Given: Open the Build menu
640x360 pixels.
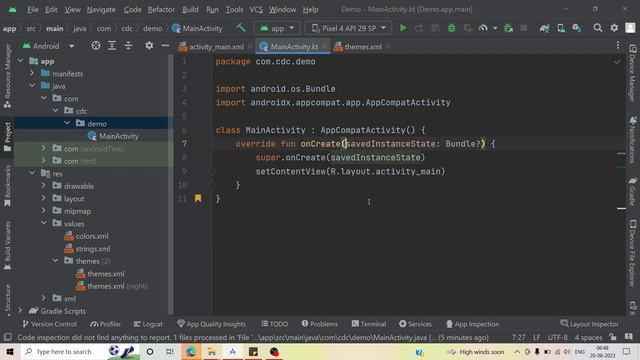Looking at the screenshot, I should (x=190, y=9).
